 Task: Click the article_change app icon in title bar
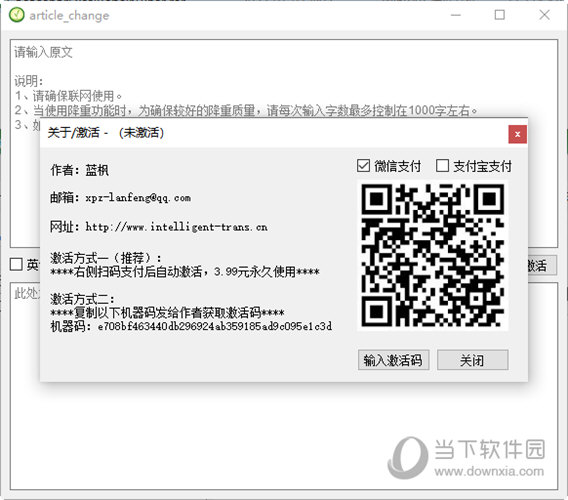(x=17, y=15)
